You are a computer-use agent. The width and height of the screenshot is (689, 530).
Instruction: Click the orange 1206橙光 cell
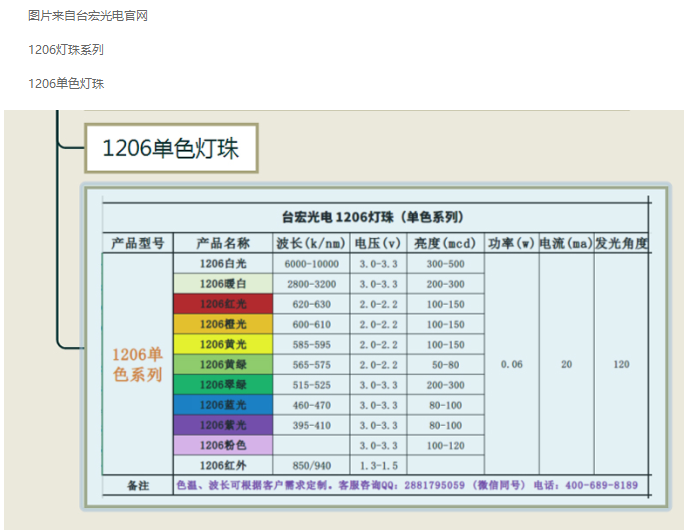pos(223,324)
